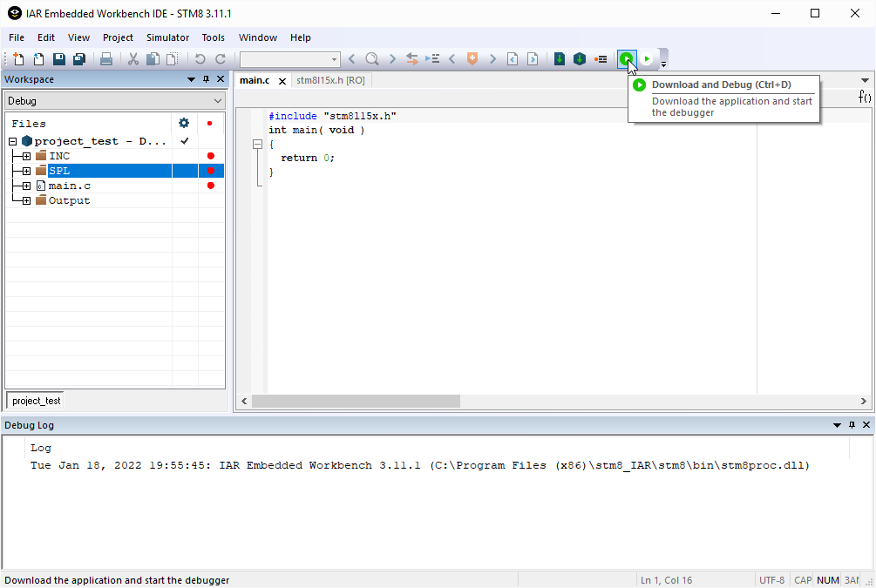Select the main.c editor tab
The image size is (876, 588).
(255, 80)
